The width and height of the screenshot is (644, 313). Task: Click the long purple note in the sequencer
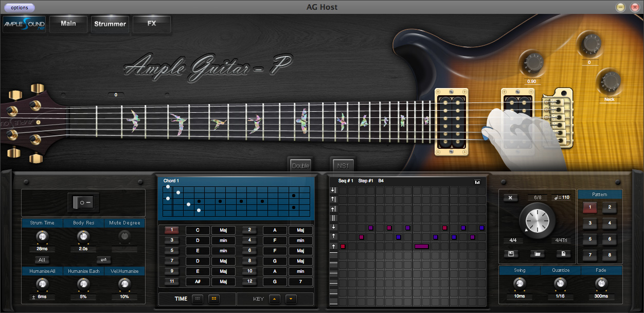(421, 246)
